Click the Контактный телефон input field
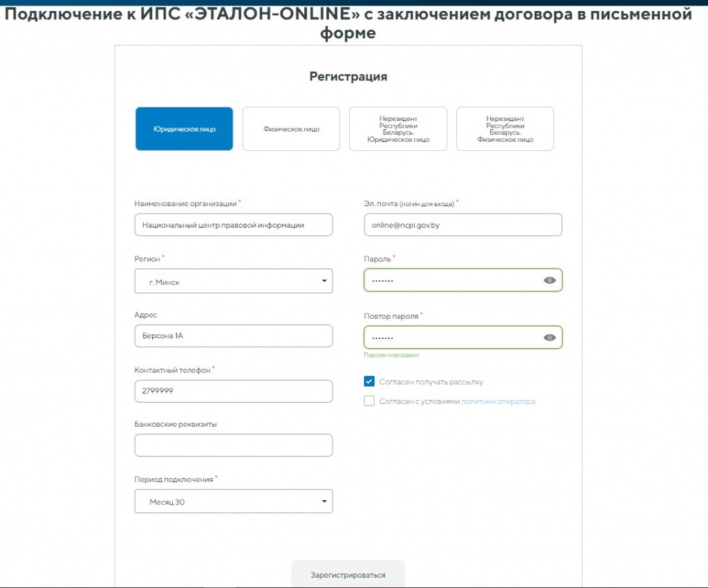This screenshot has height=588, width=708. [234, 391]
